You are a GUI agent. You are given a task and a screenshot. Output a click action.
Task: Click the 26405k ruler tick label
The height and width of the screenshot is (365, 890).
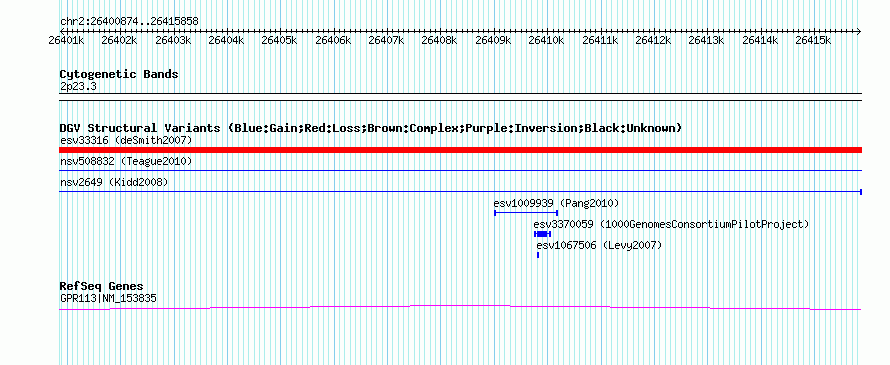point(280,41)
